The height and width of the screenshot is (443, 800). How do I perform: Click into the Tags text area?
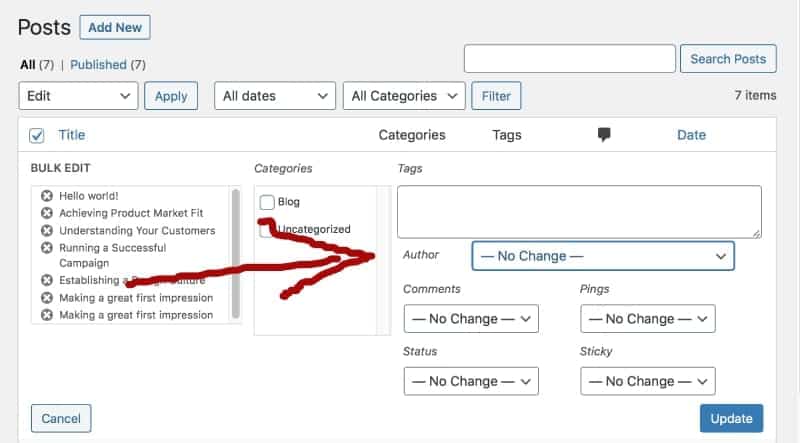pyautogui.click(x=579, y=211)
